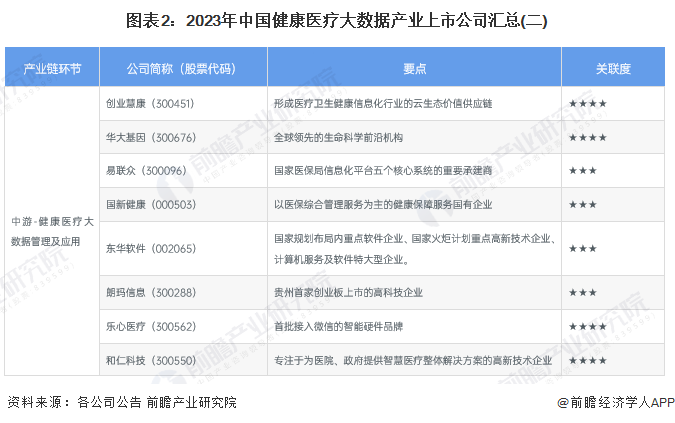The width and height of the screenshot is (675, 423).
Task: Click the star rating for 国新健康
Action: click(583, 205)
